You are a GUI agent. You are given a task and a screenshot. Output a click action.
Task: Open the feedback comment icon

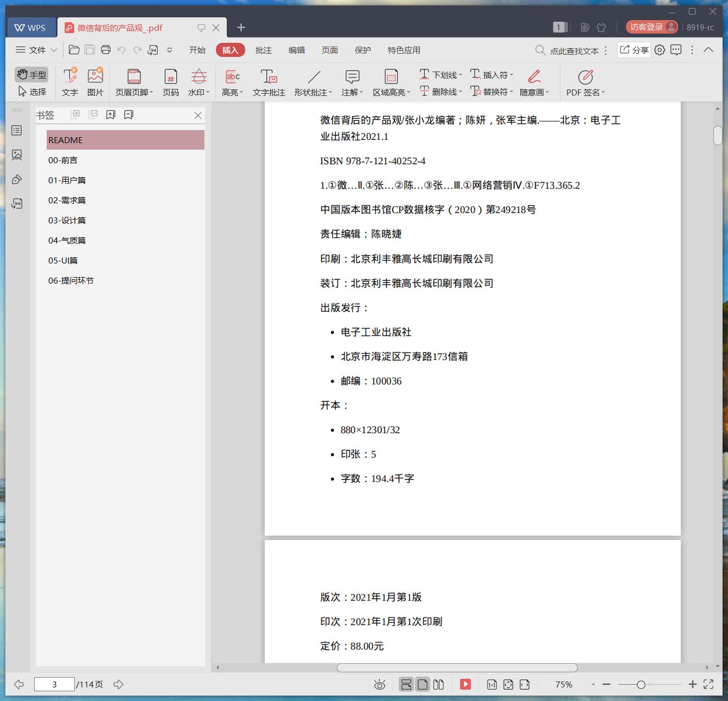[x=676, y=50]
